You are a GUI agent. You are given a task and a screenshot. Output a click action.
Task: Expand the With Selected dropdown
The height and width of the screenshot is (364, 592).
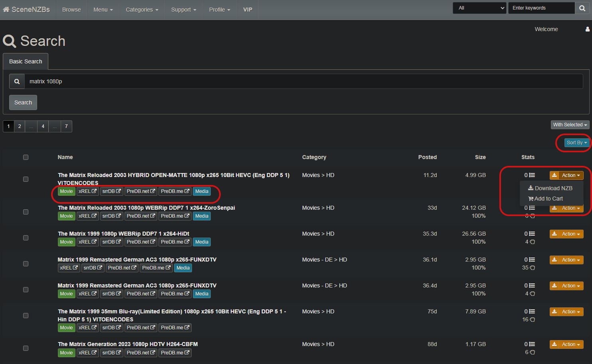tap(570, 125)
